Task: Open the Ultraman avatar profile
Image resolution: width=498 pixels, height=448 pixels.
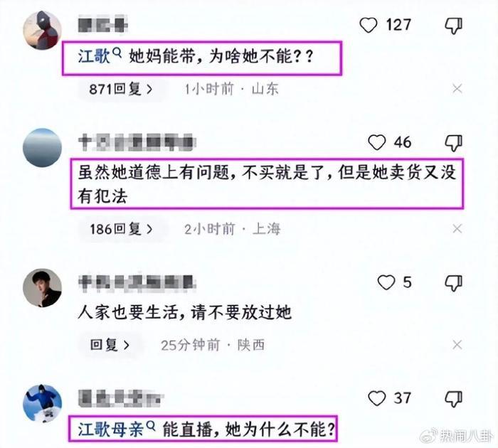Action: [42, 30]
